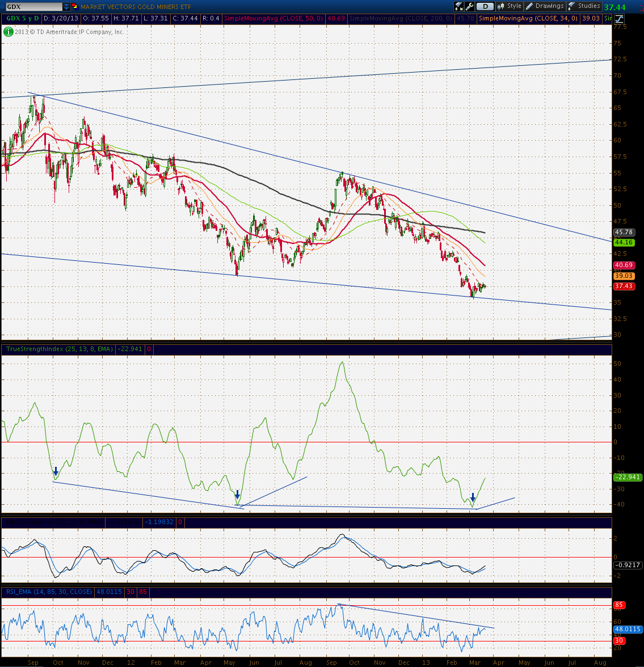This screenshot has height=667, width=644.
Task: Select SimpleMovingAvg (CLOSE, 50, 0) study label
Action: [273, 18]
